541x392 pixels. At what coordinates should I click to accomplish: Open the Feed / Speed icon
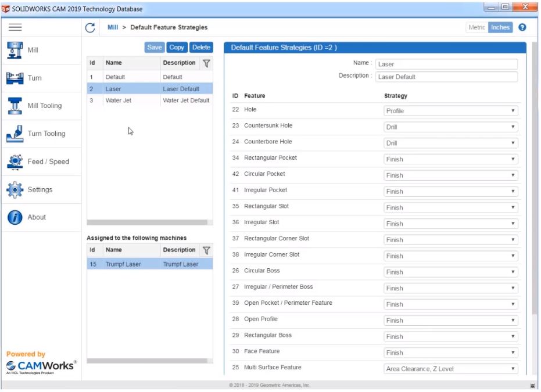[x=15, y=162]
